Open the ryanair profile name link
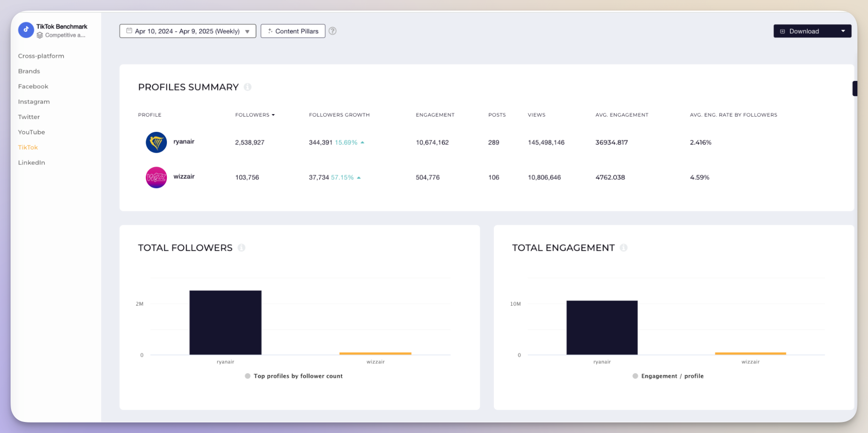This screenshot has width=868, height=433. (184, 142)
